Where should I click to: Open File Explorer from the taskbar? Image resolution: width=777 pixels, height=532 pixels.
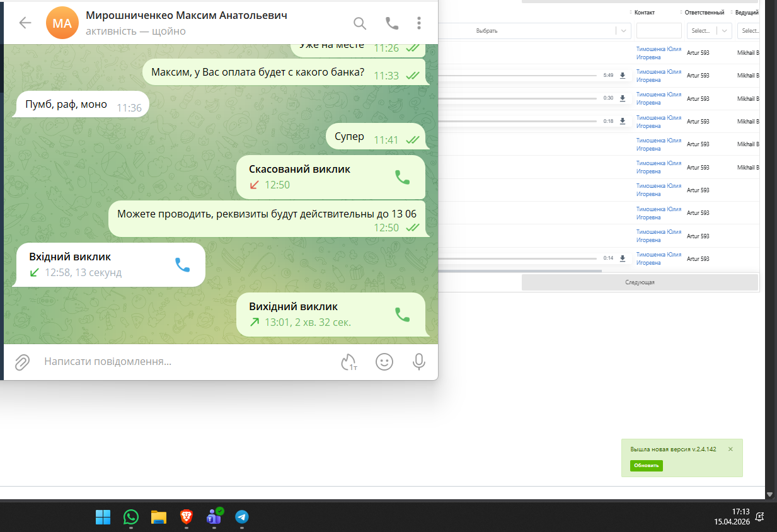pyautogui.click(x=159, y=518)
